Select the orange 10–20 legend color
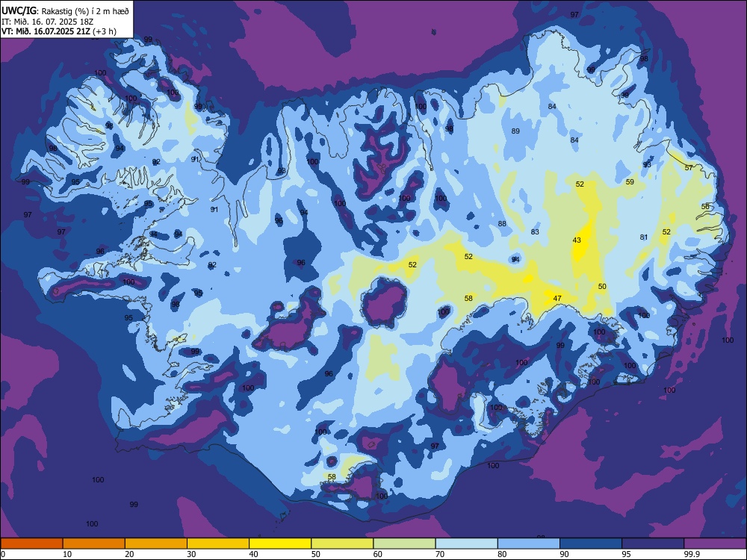This screenshot has width=747, height=560. pyautogui.click(x=94, y=544)
